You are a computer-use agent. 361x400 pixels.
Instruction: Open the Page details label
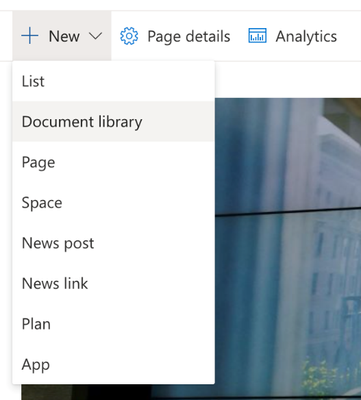tap(189, 36)
